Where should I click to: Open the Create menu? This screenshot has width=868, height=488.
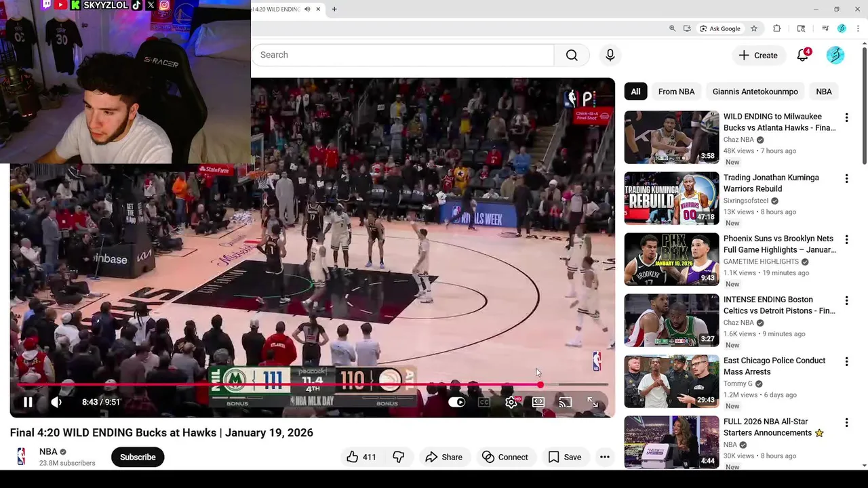click(758, 56)
